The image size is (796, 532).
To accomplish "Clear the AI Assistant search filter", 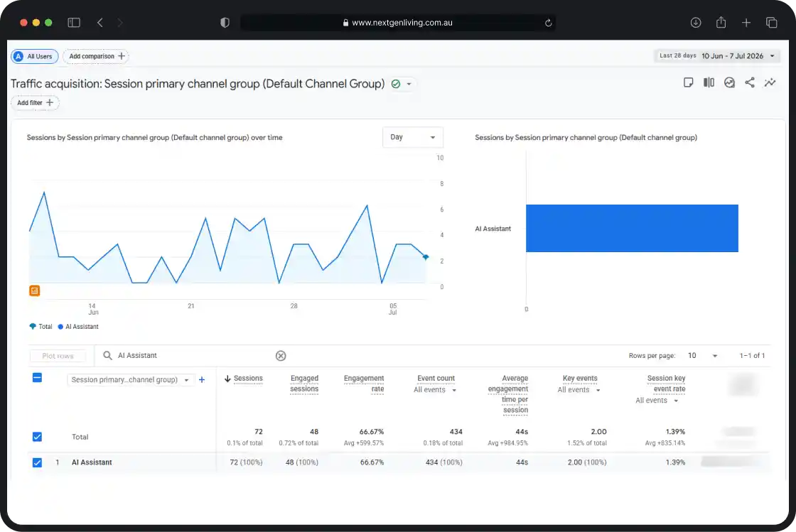I will point(281,356).
